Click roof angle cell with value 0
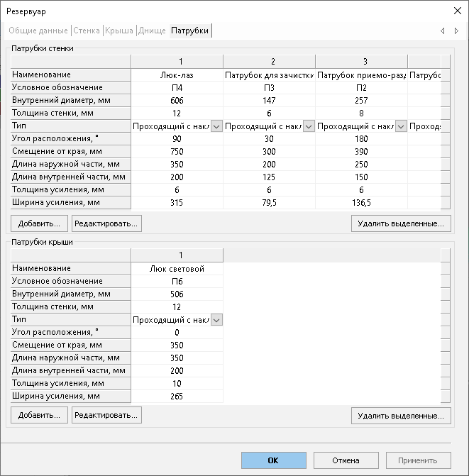 pos(177,333)
